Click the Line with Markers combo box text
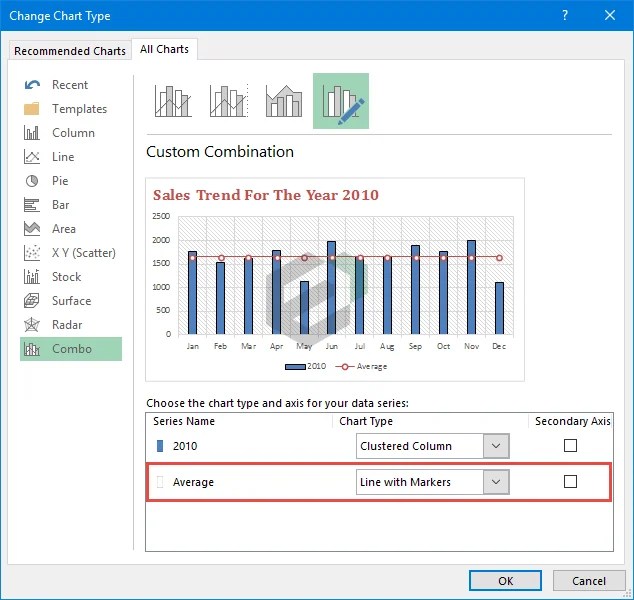634x600 pixels. coord(405,482)
